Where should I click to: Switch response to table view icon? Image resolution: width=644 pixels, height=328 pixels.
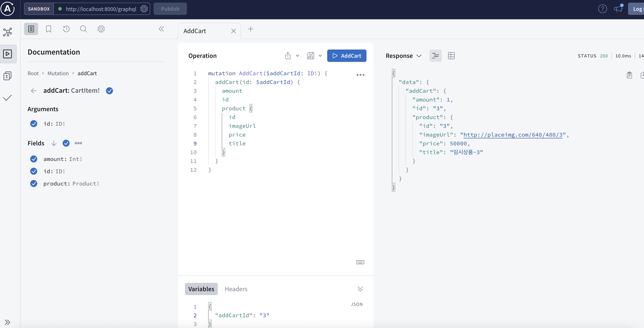click(x=451, y=56)
